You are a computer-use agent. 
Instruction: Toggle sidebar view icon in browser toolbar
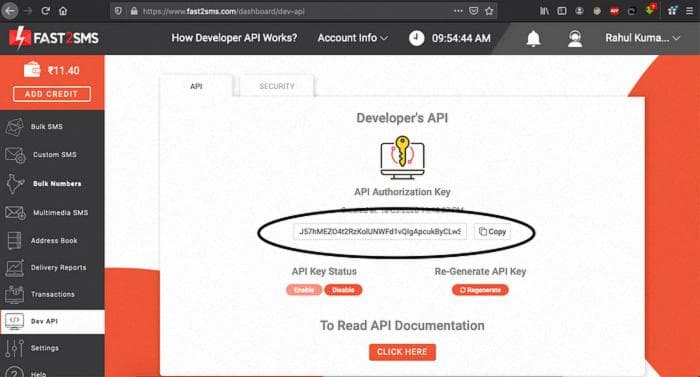[562, 11]
